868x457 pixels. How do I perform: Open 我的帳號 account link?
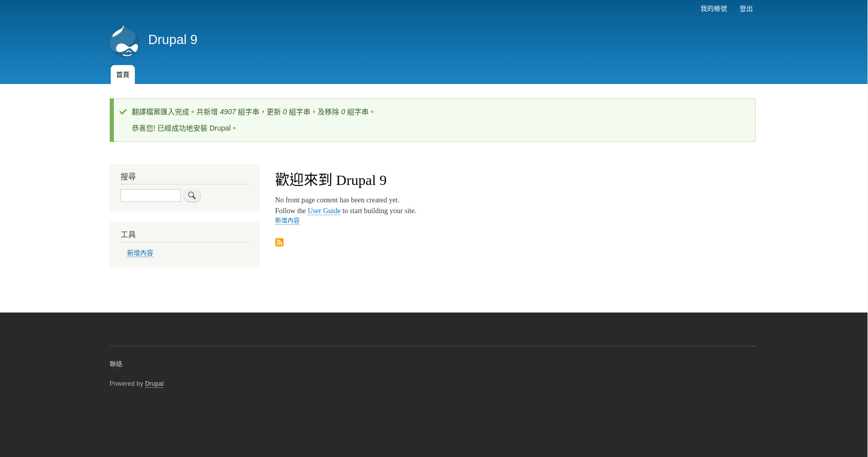[x=714, y=9]
